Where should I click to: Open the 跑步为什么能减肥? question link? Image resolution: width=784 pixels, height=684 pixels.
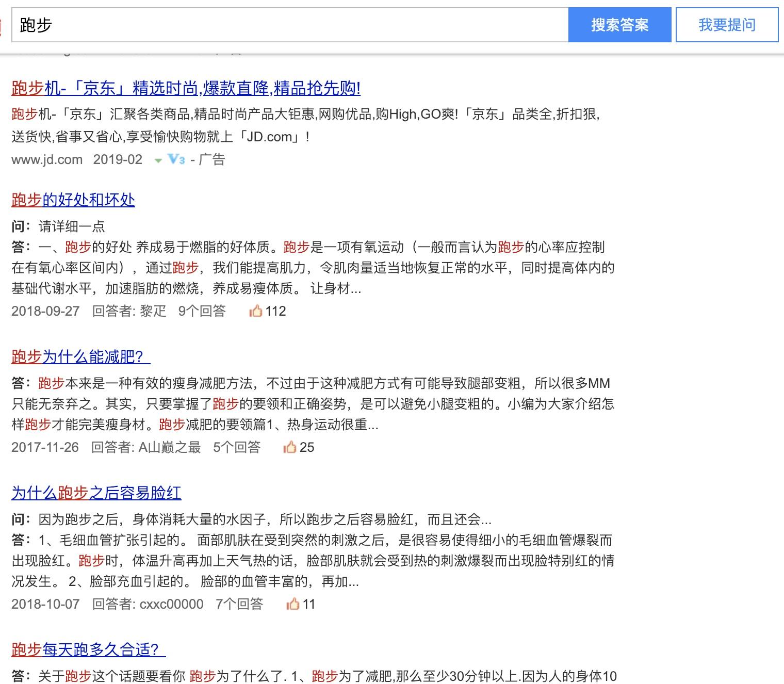[81, 356]
